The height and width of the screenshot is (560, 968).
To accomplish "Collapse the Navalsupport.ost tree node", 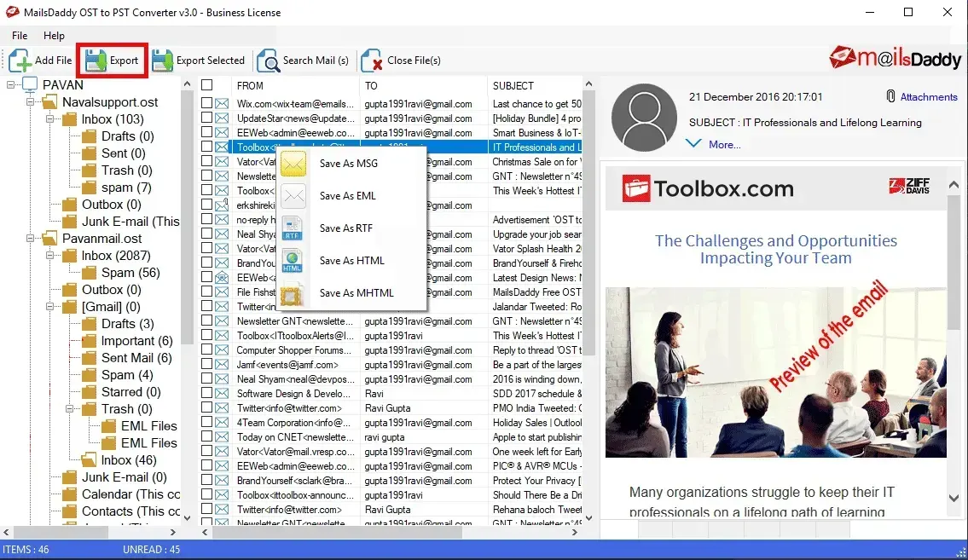I will pyautogui.click(x=30, y=101).
